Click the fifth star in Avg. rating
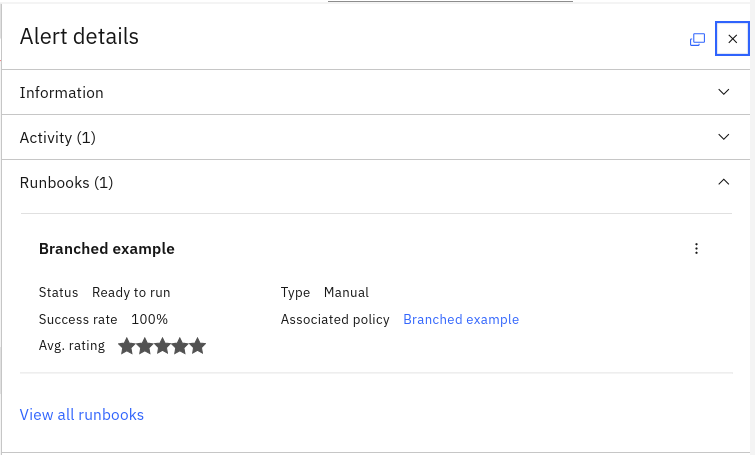755x455 pixels. point(198,346)
